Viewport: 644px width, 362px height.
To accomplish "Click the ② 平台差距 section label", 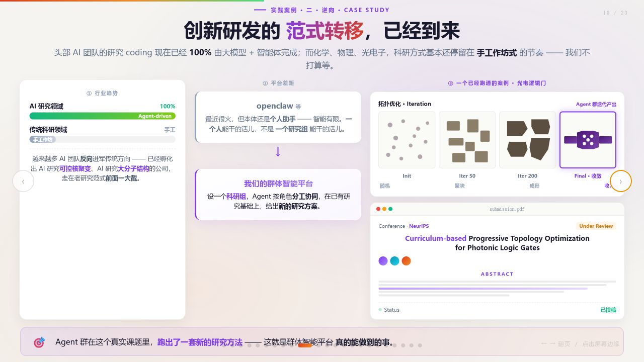I will pos(278,83).
